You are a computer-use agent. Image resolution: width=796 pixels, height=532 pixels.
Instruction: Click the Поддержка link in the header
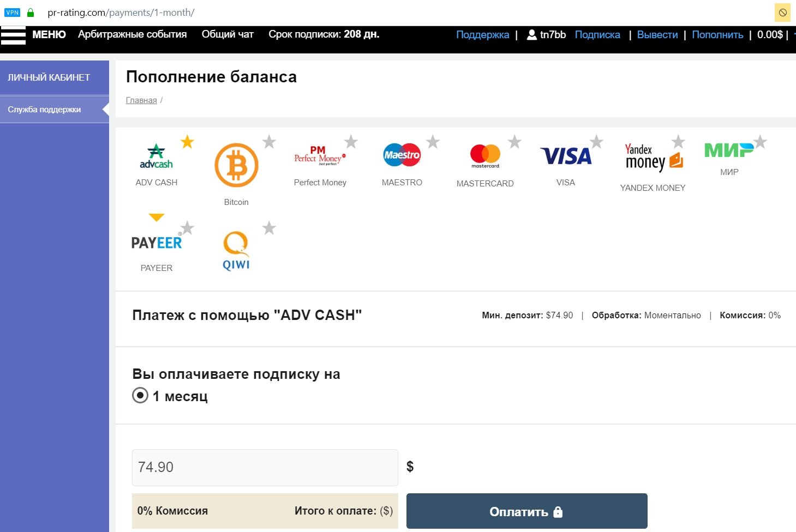(483, 35)
